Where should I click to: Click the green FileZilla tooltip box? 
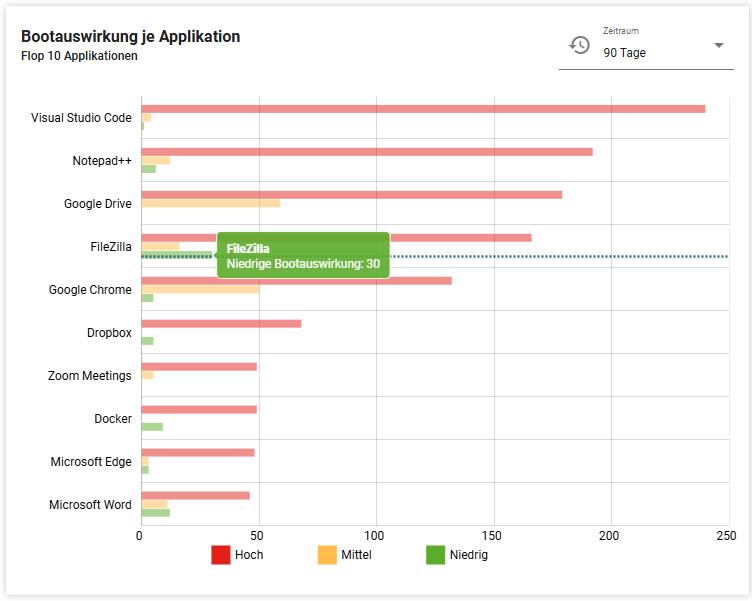[303, 256]
